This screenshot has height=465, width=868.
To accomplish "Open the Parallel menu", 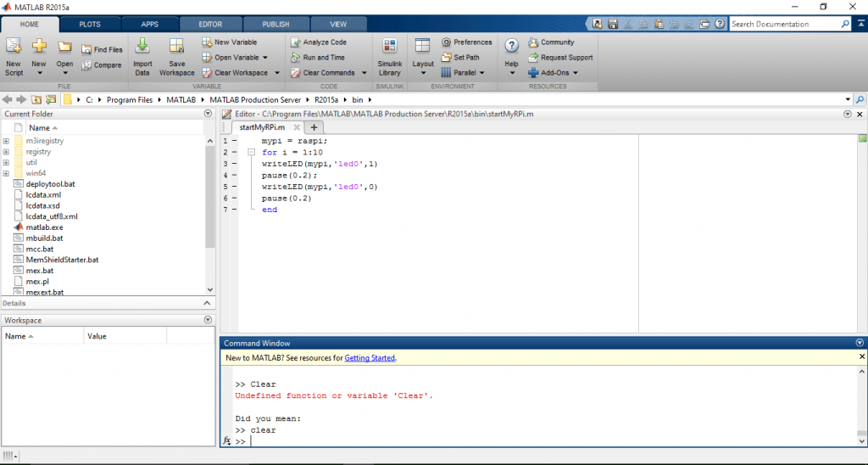I will (463, 73).
